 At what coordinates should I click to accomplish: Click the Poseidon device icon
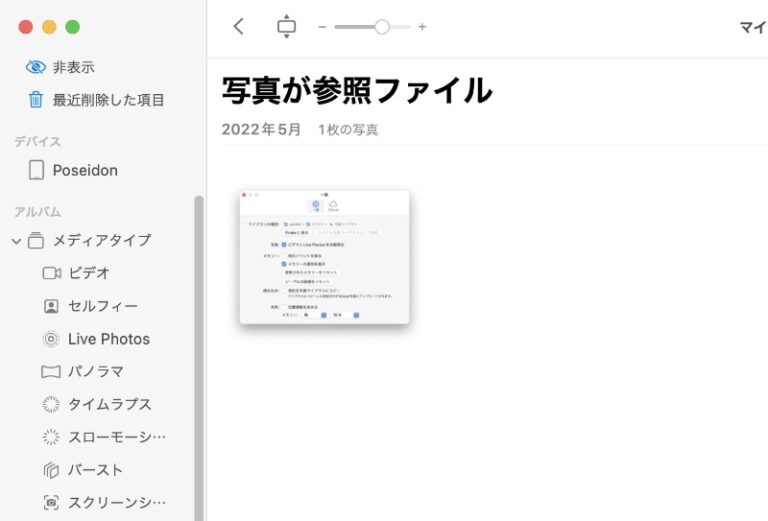(x=36, y=170)
